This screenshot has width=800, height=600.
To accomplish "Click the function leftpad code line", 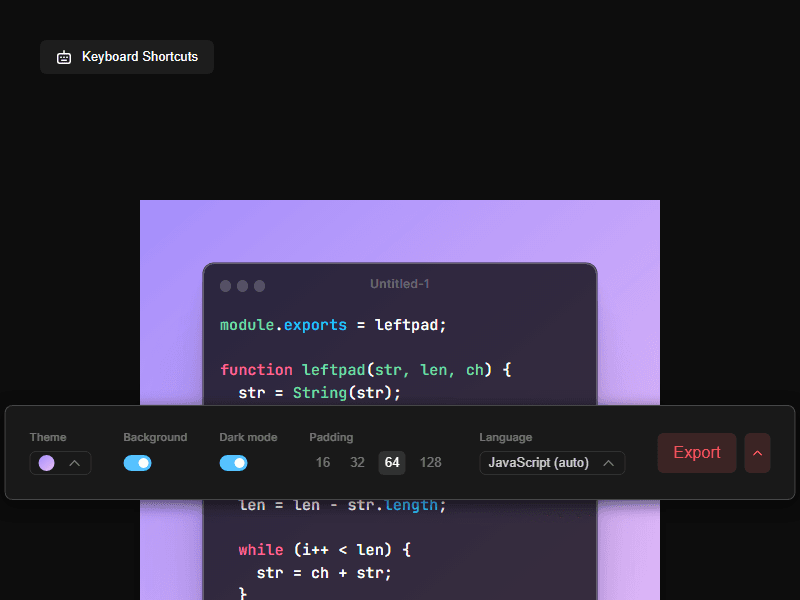I will [x=365, y=370].
